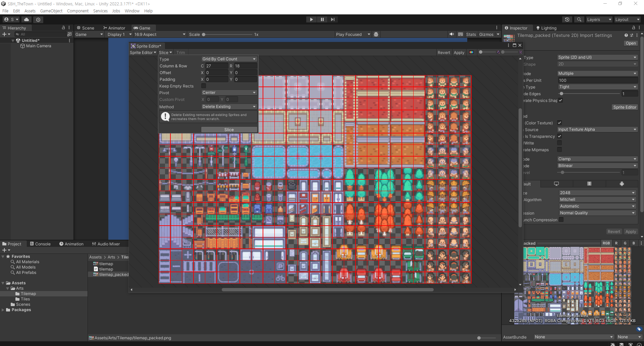The image size is (644, 346).
Task: Switch to the Animator tab
Action: pos(114,28)
